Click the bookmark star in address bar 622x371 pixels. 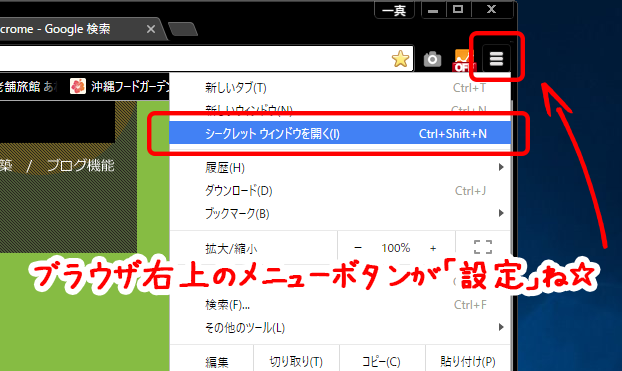pos(400,59)
